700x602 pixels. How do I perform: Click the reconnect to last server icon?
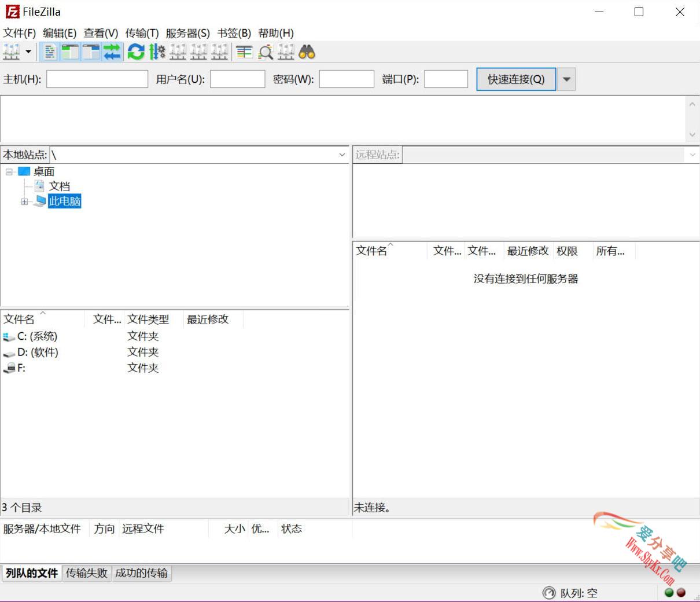(220, 52)
